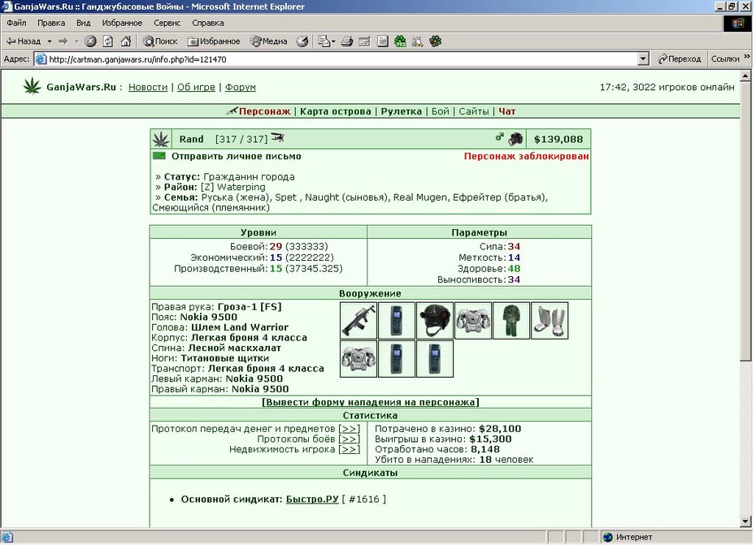The height and width of the screenshot is (545, 756).
Task: Click the Refresh page icon
Action: click(108, 41)
